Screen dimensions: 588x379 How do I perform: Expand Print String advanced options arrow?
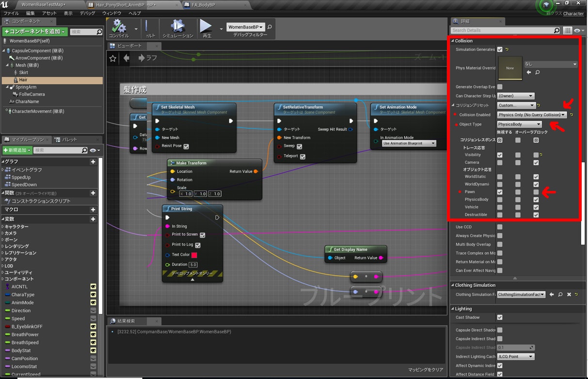click(x=192, y=280)
